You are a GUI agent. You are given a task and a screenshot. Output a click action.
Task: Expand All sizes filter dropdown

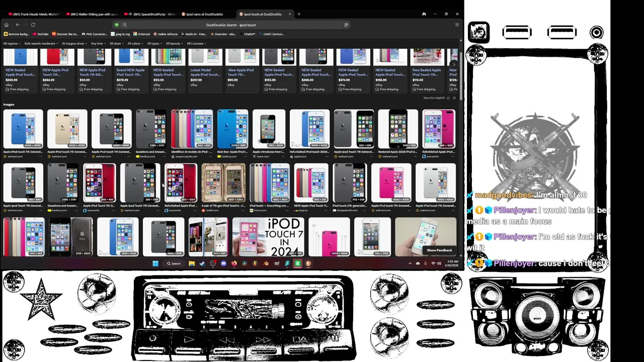click(117, 44)
